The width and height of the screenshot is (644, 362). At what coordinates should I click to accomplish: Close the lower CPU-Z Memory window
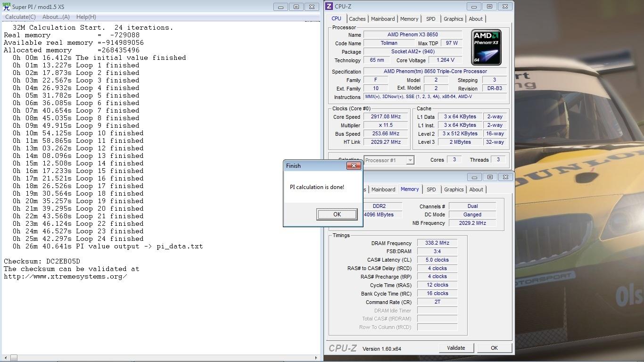pyautogui.click(x=505, y=177)
